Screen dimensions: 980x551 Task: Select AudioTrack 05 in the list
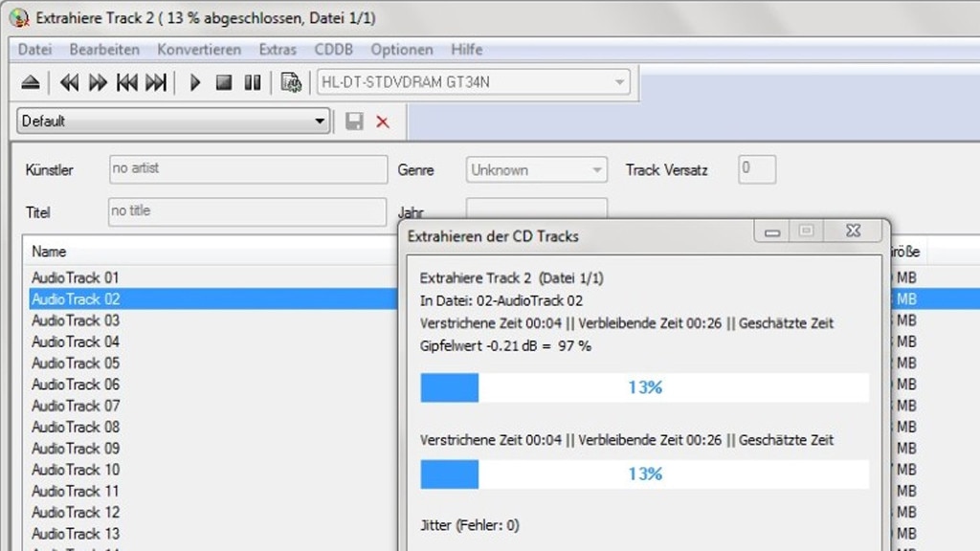76,363
